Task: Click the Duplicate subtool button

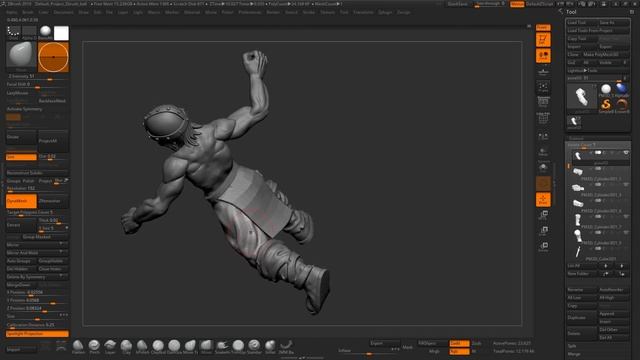Action: [582, 318]
